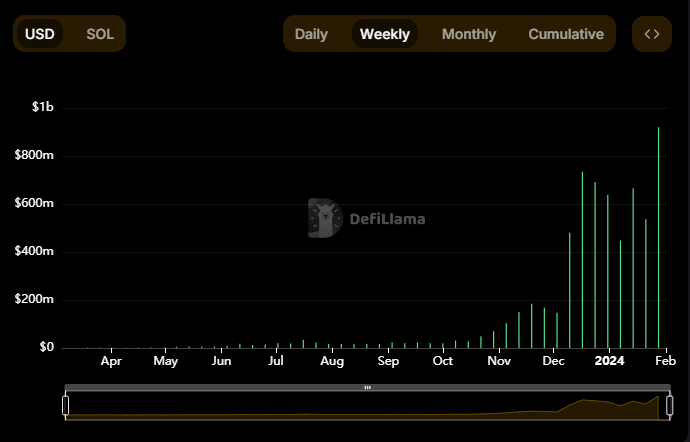690x442 pixels.
Task: Select the Weekly interval tab
Action: pos(385,34)
